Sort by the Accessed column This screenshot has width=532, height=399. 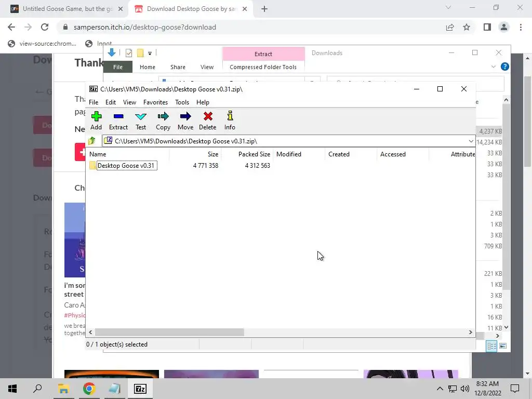(403, 154)
